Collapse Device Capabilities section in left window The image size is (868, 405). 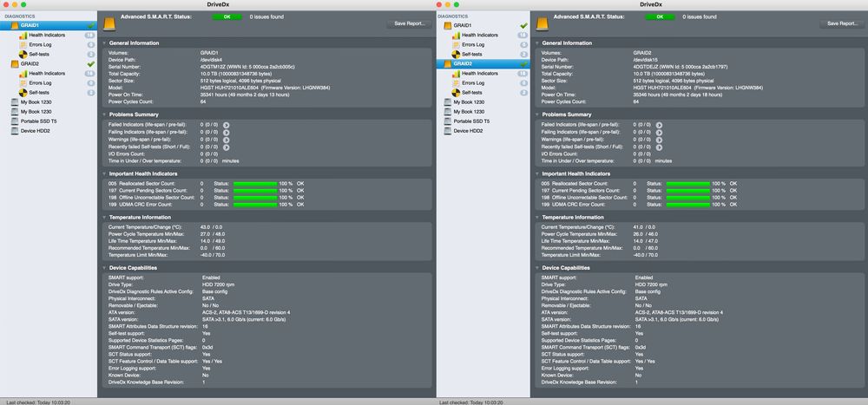pyautogui.click(x=104, y=268)
